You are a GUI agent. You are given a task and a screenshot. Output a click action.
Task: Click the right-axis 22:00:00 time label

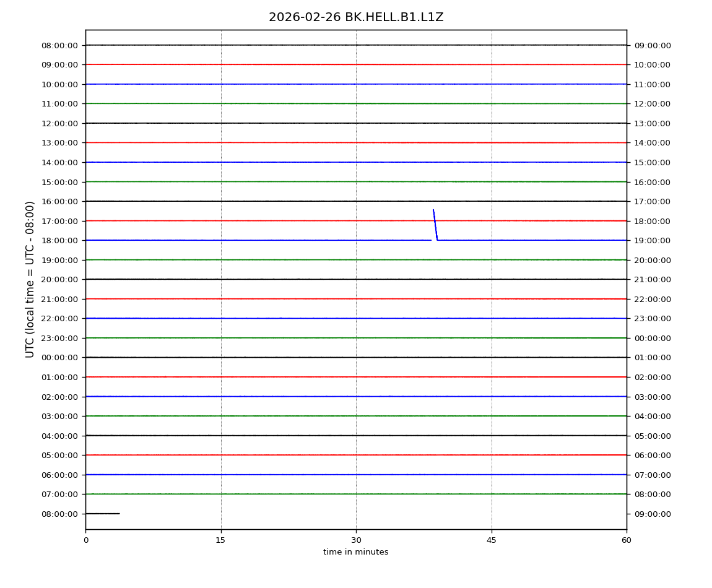[653, 299]
